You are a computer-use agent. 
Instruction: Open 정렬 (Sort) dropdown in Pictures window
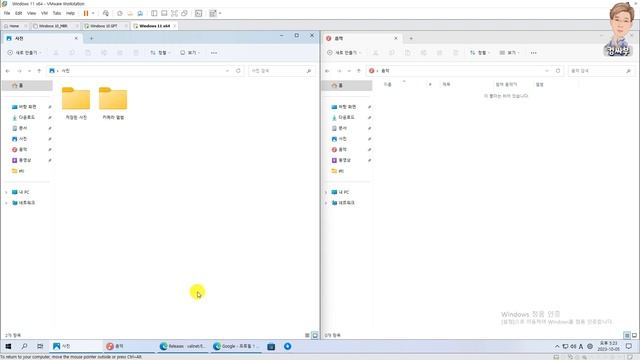pos(160,53)
